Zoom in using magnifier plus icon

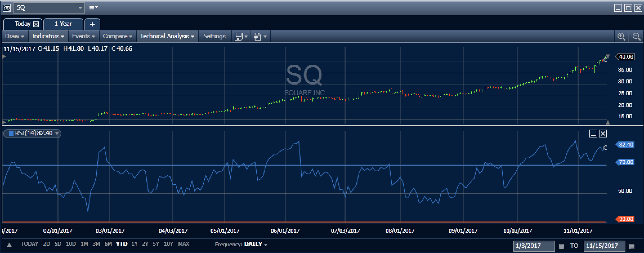pyautogui.click(x=621, y=37)
